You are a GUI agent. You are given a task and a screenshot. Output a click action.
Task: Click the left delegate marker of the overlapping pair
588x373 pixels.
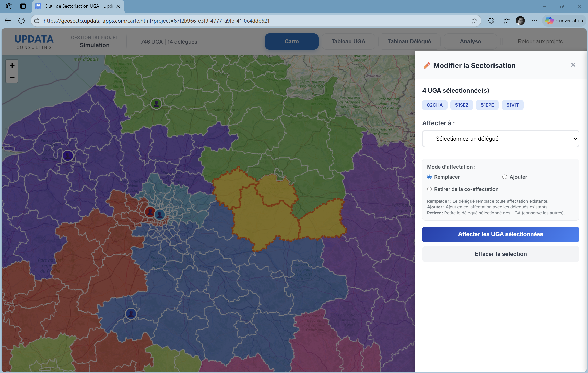coord(150,212)
